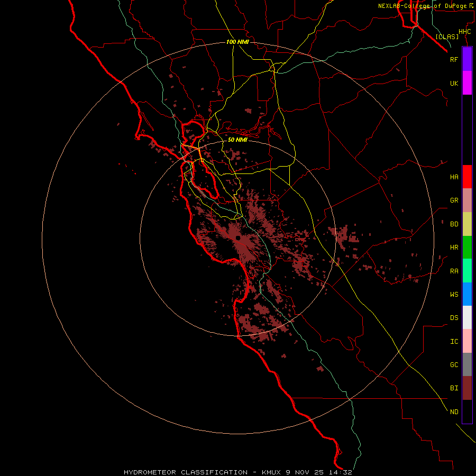The width and height of the screenshot is (476, 476).
Task: Click the RF purple legend color block
Action: tap(467, 59)
